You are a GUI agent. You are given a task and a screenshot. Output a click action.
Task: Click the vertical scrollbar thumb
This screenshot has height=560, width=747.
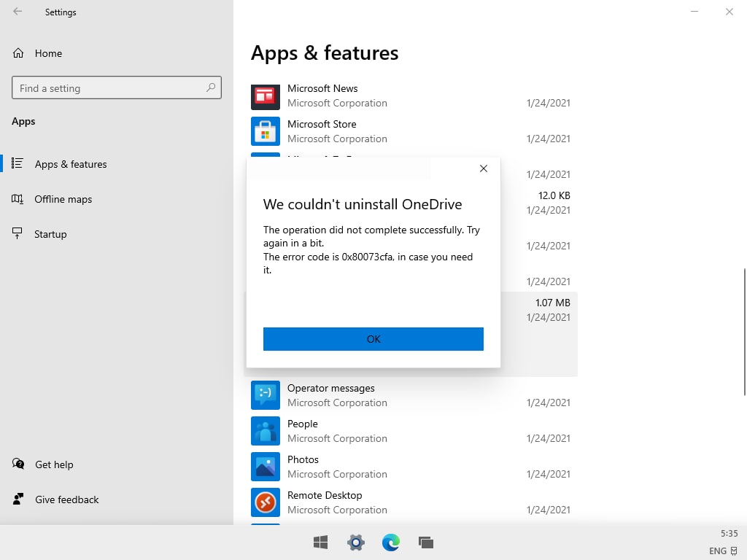tap(745, 332)
